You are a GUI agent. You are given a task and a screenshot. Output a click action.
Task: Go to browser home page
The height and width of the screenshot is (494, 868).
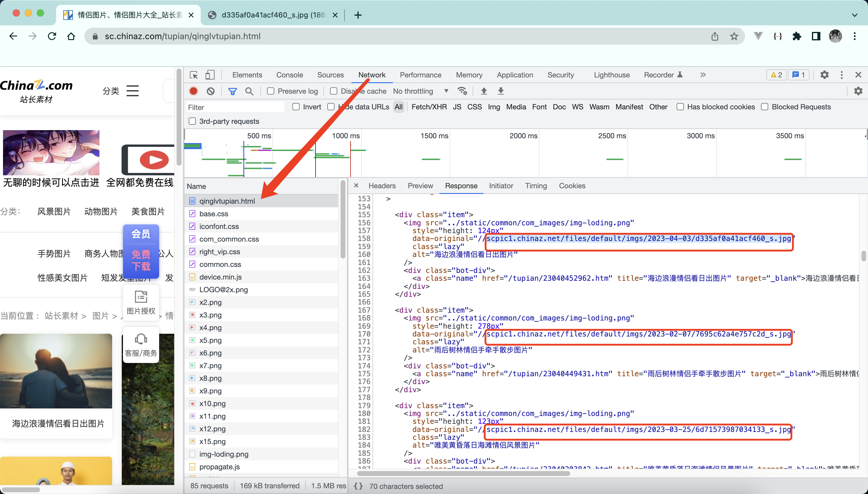tap(71, 36)
